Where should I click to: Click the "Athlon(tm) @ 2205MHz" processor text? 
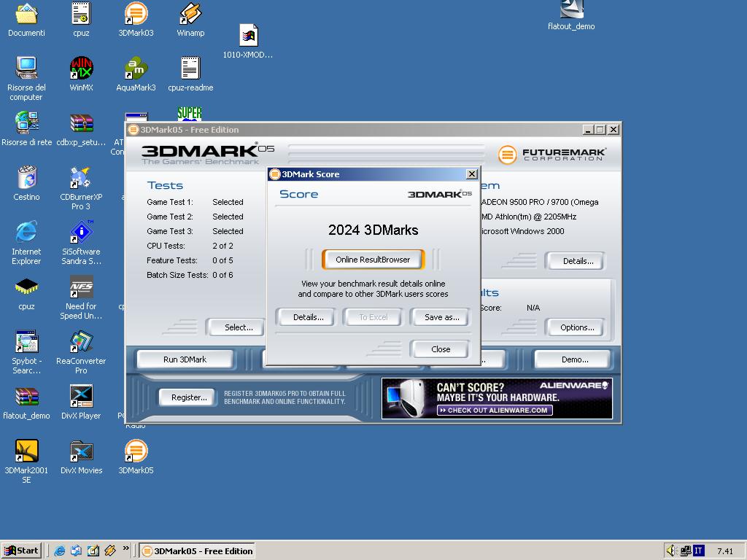pyautogui.click(x=535, y=217)
